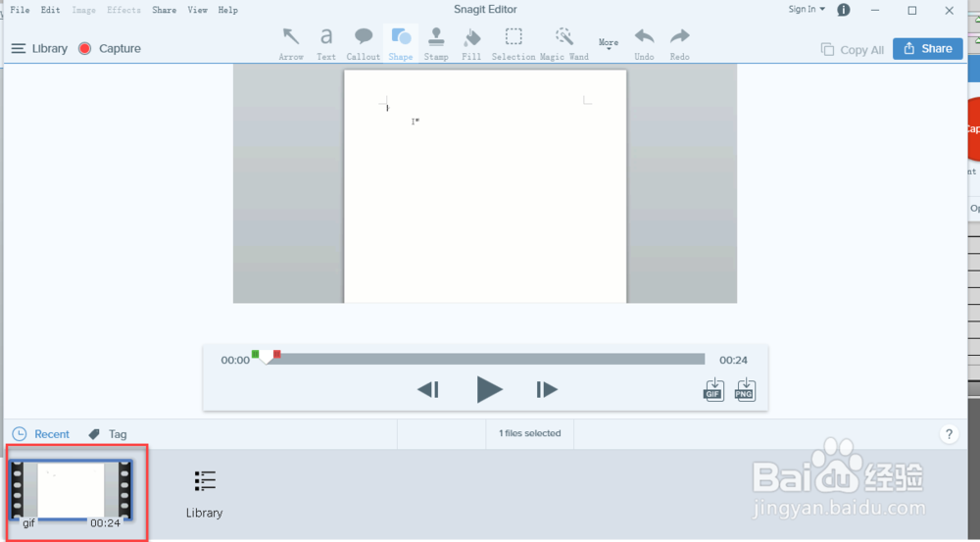Step forward one frame
Image resolution: width=980 pixels, height=542 pixels.
coord(546,389)
